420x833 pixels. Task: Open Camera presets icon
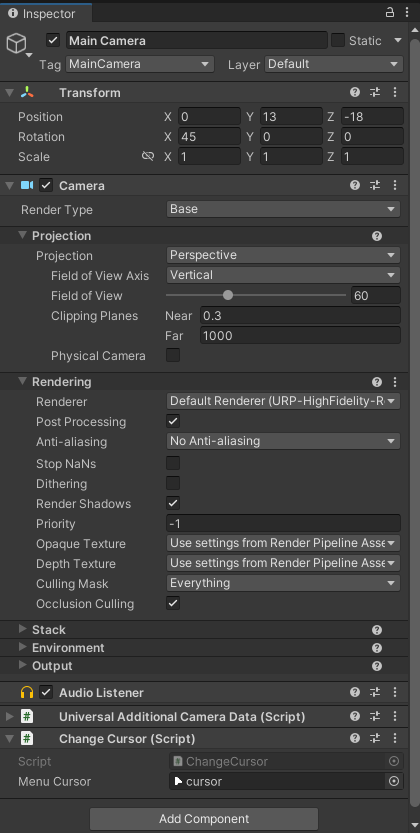375,185
